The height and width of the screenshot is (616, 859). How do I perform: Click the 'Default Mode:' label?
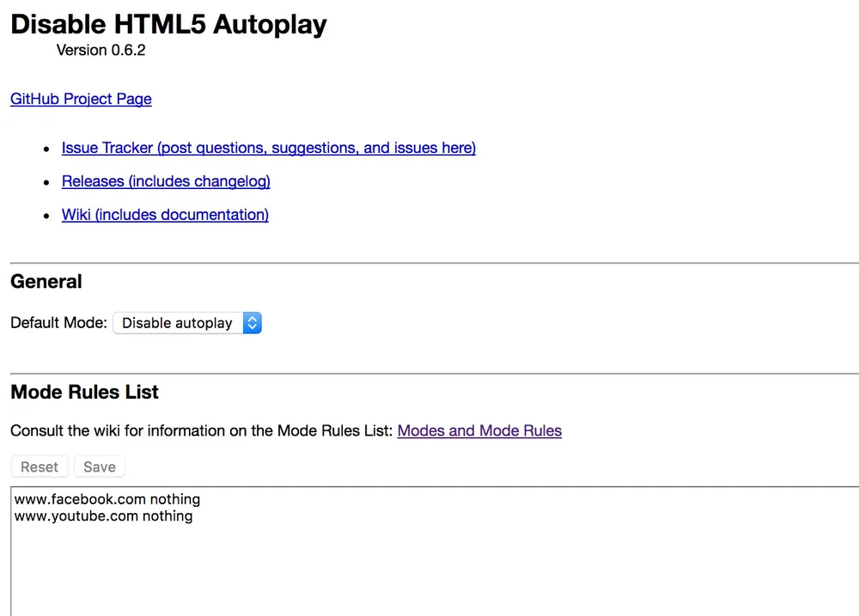[58, 323]
